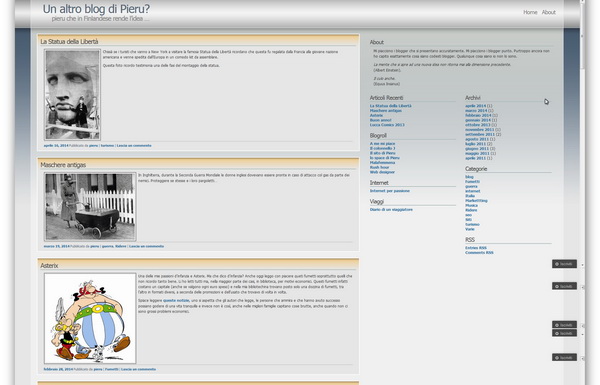The height and width of the screenshot is (385, 600).
Task: Open Malafemmena blogroll link
Action: (382, 163)
